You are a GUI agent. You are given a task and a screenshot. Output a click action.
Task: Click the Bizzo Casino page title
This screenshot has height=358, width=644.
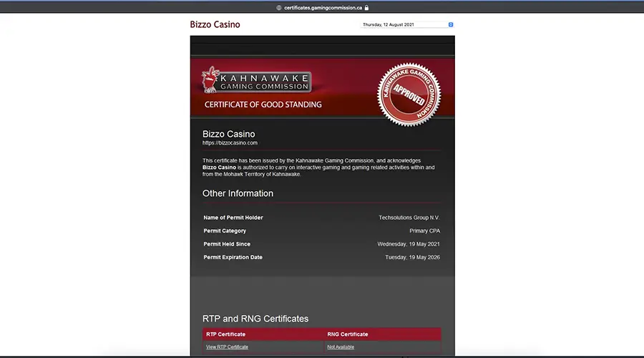215,24
